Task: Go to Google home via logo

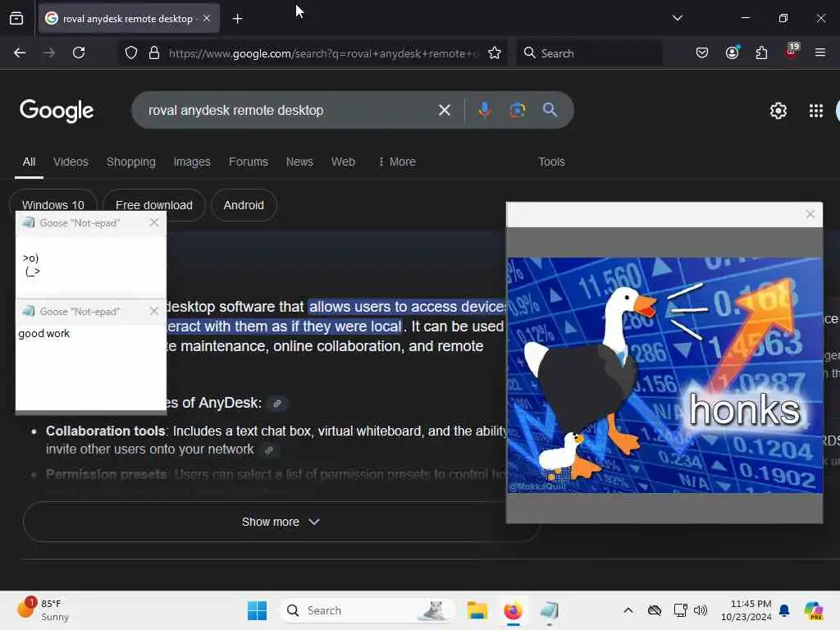Action: tap(57, 111)
